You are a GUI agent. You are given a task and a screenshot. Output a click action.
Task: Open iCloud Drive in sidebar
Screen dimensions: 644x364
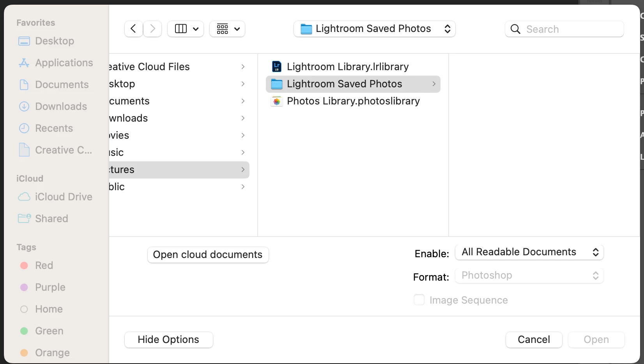click(x=63, y=197)
